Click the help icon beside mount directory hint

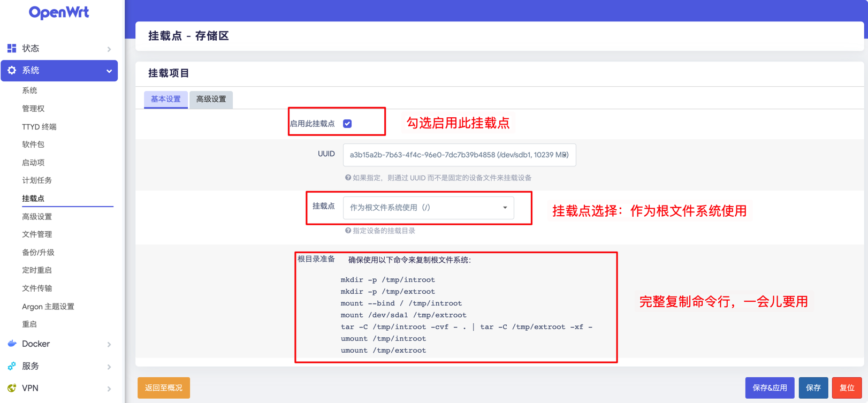348,231
